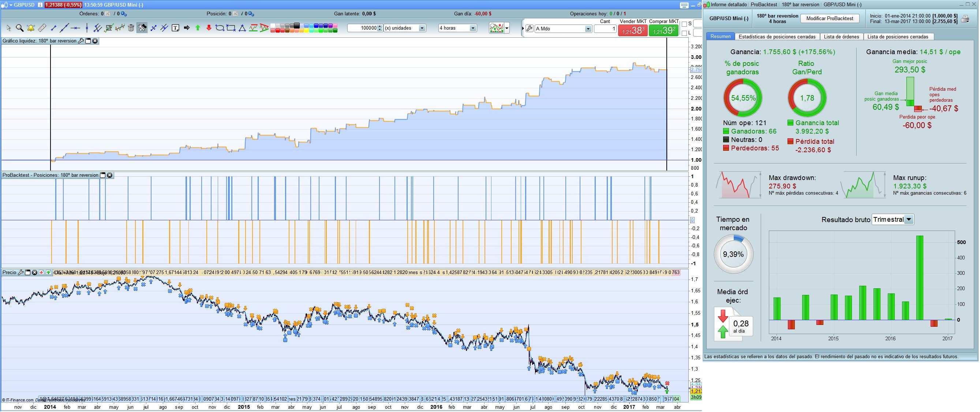Click the hammer and wrench tools icon
Image resolution: width=980 pixels, height=412 pixels.
[x=142, y=28]
